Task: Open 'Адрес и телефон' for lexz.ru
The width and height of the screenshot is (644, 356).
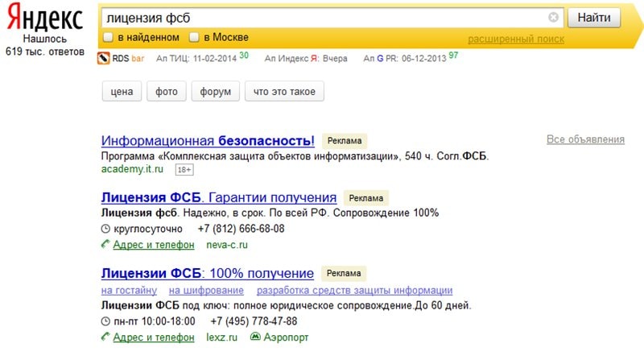Action: 154,337
